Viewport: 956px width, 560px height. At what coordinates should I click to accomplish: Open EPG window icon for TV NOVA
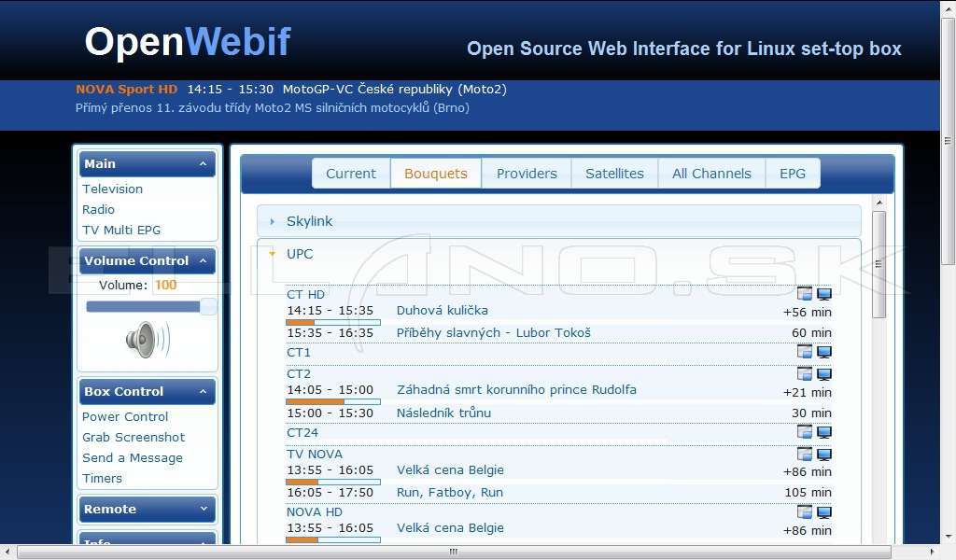pyautogui.click(x=804, y=454)
